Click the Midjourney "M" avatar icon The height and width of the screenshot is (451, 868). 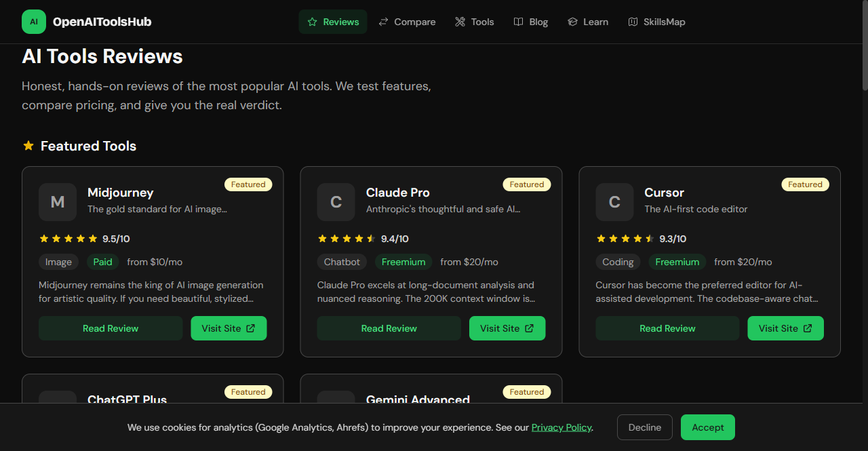58,202
